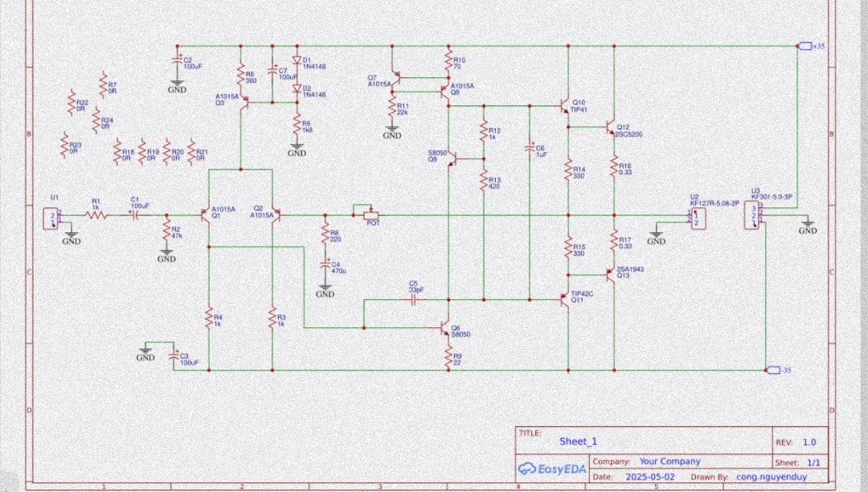Screen dimensions: 868x492
Task: Select feedback resistor R8 220
Action: click(325, 234)
